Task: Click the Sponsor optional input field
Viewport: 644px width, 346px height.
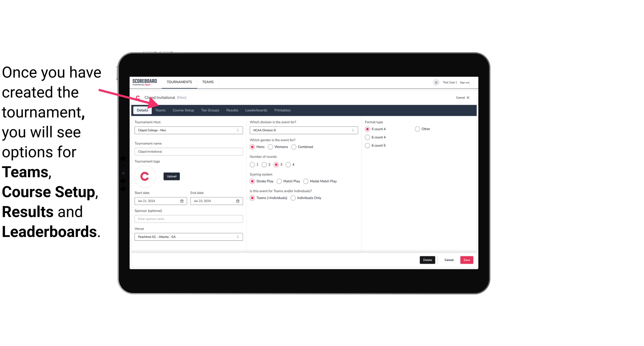Action: 188,219
